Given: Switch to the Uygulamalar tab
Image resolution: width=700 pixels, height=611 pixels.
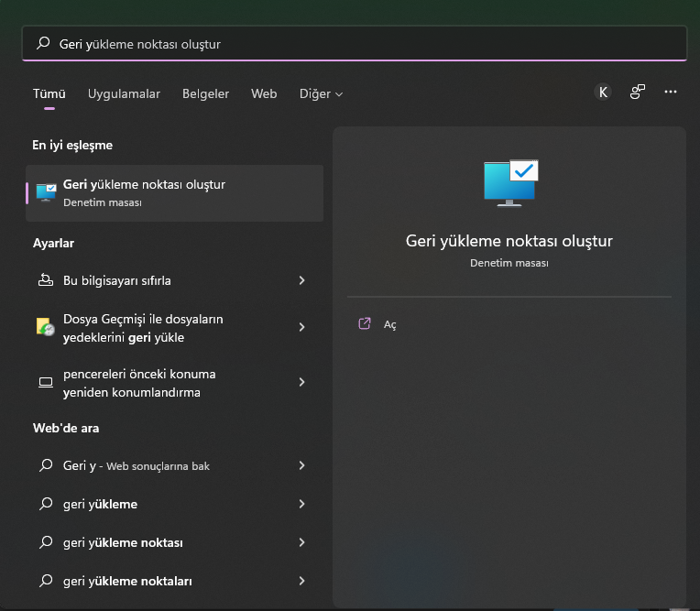Looking at the screenshot, I should point(124,93).
